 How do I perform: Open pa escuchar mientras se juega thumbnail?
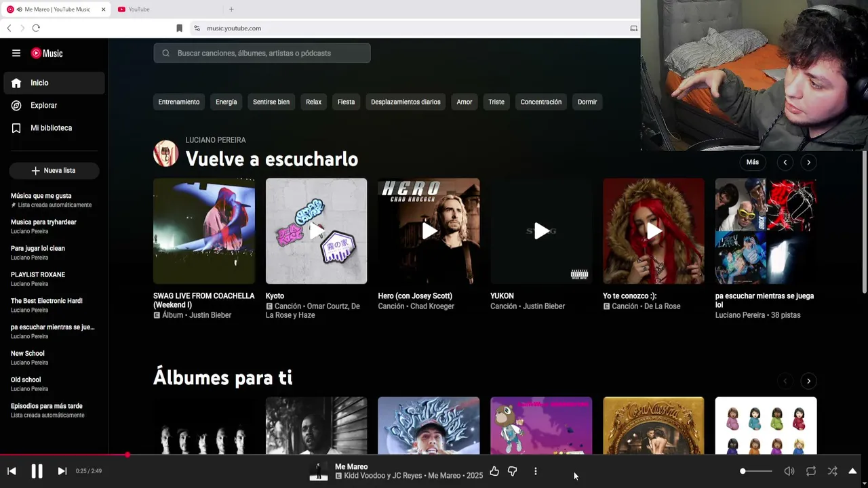tap(766, 231)
